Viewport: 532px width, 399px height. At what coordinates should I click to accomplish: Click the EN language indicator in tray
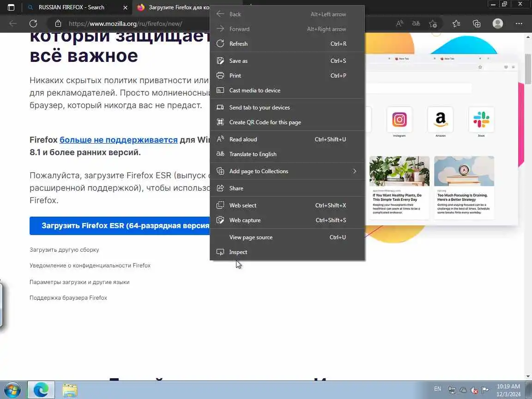[437, 389]
